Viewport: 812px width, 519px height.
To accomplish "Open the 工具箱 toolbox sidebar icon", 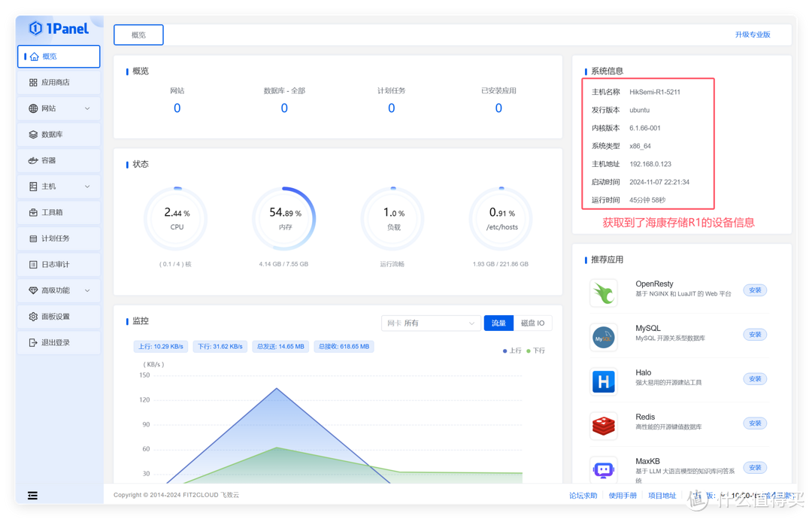I will point(33,213).
